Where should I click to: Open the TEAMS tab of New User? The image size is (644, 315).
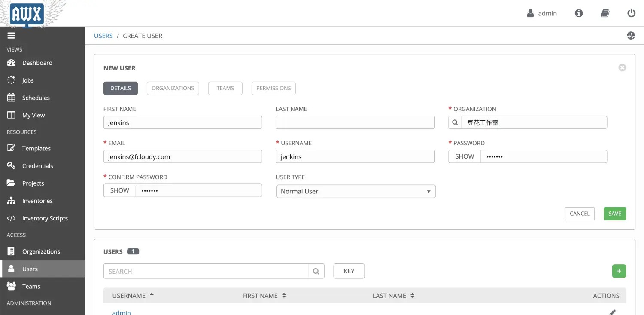pos(225,88)
